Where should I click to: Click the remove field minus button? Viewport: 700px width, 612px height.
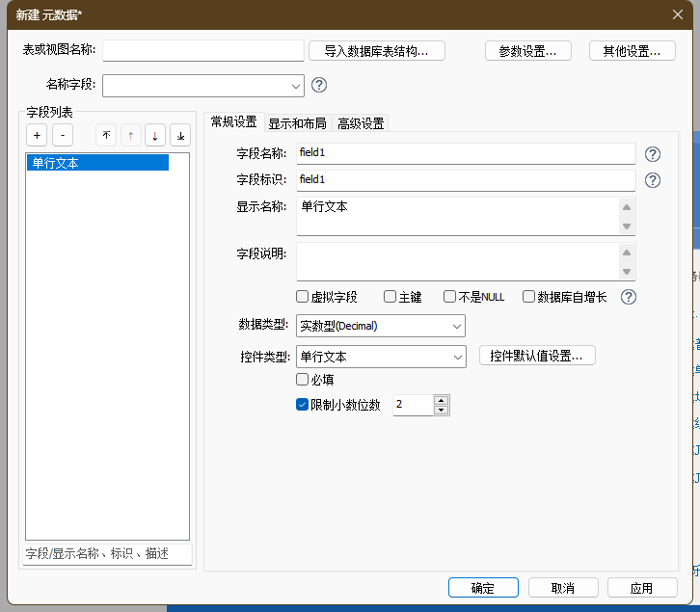point(62,136)
